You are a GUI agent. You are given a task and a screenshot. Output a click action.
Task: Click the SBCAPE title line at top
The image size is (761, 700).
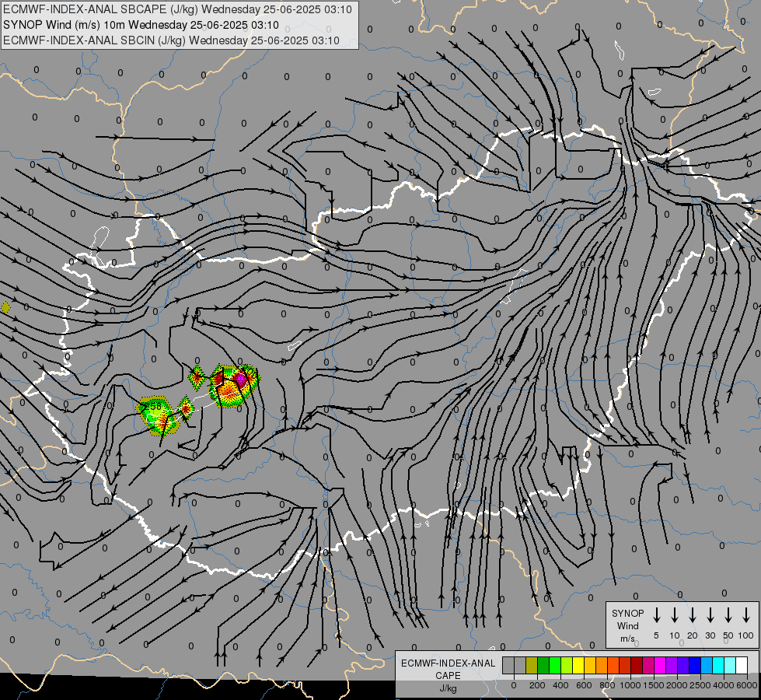pos(177,9)
